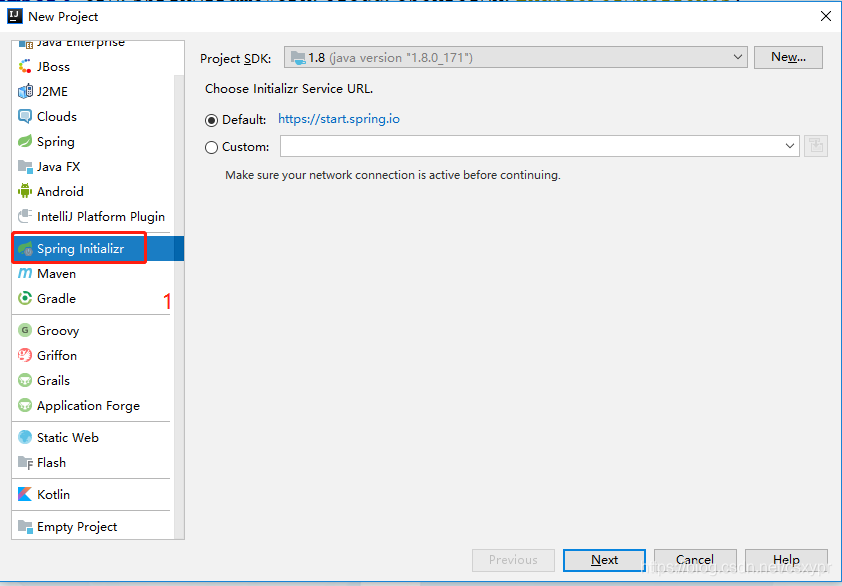Click the J2ME phone icon
This screenshot has height=586, width=842.
pyautogui.click(x=25, y=92)
